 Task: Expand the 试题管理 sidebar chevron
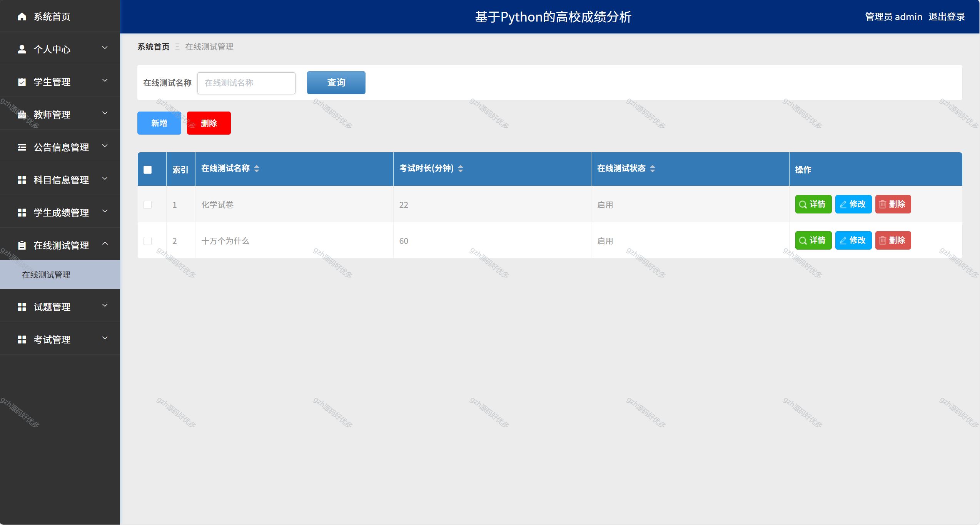click(x=105, y=305)
